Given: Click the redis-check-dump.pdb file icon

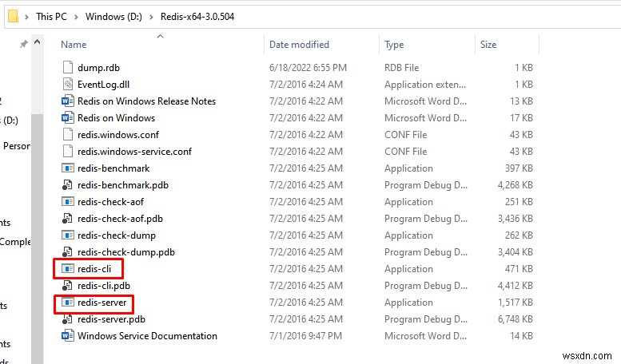Looking at the screenshot, I should coord(67,252).
